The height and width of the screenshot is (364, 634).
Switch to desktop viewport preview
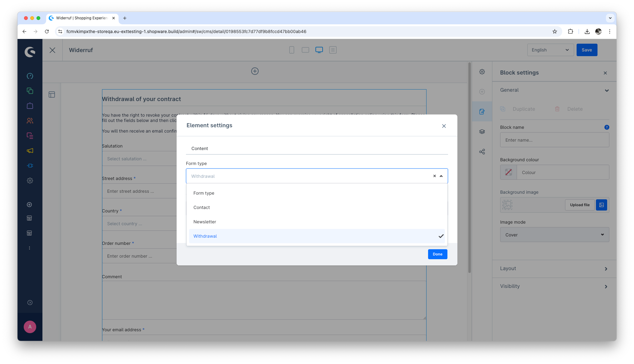coord(319,50)
